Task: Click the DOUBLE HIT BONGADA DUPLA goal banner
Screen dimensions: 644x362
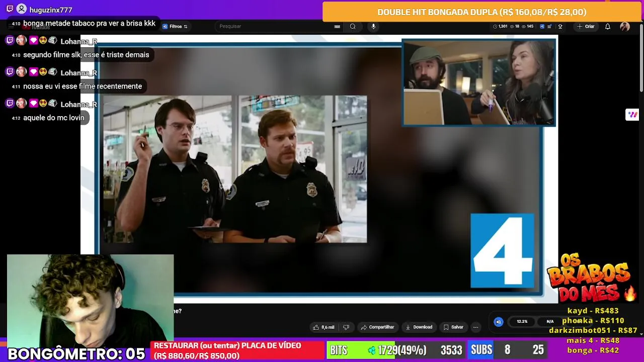Action: tap(482, 12)
